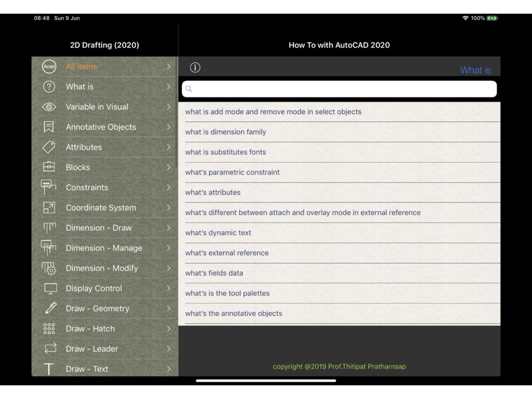Tap the dots grid icon for Draw - Hatch

pos(49,328)
